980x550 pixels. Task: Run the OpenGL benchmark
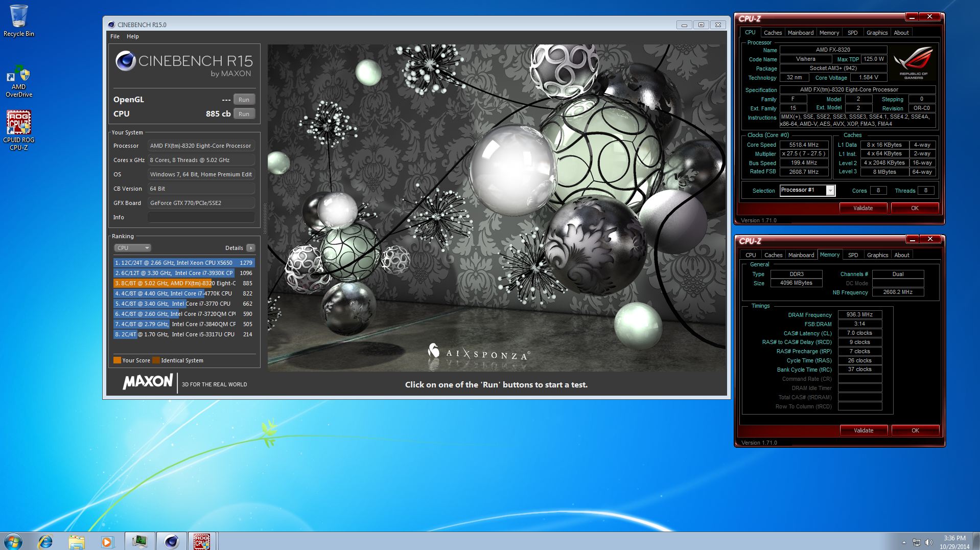(244, 100)
